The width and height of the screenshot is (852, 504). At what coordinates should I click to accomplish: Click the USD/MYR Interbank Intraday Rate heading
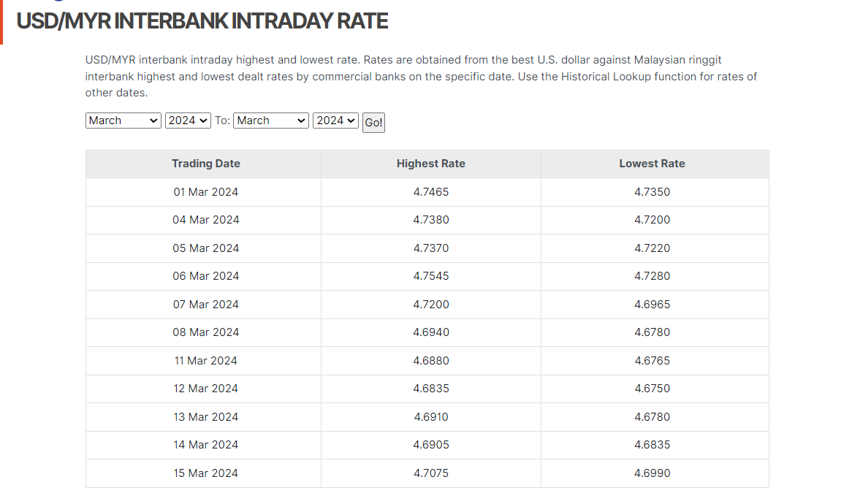[202, 21]
